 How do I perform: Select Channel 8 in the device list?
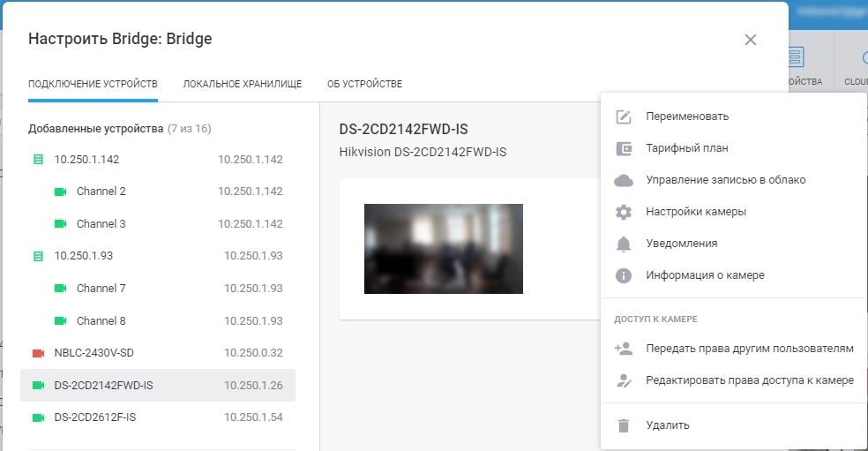pyautogui.click(x=158, y=320)
